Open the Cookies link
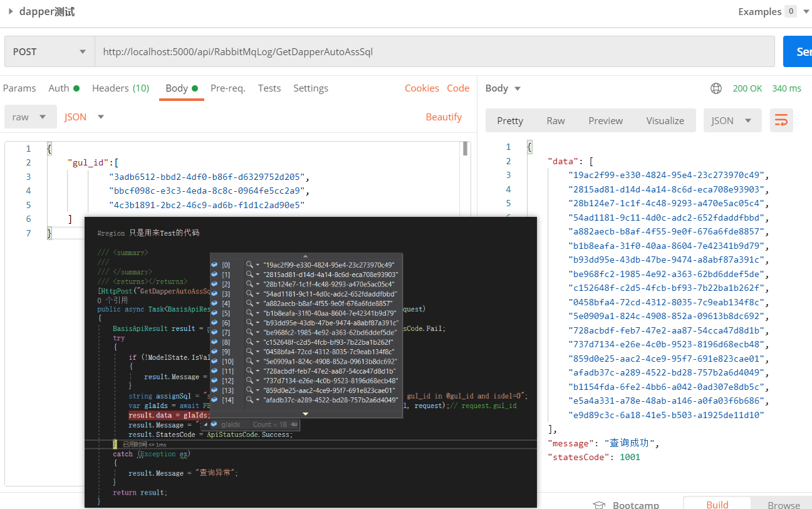 tap(422, 88)
